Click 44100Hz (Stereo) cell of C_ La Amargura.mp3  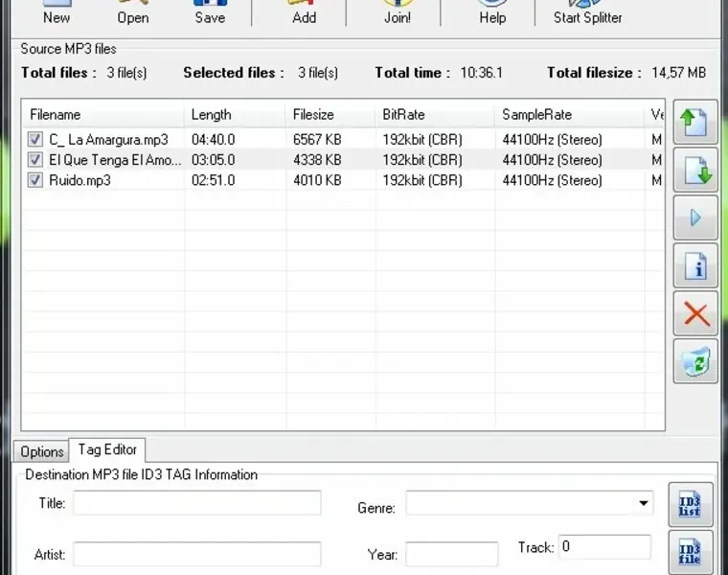[x=552, y=140]
